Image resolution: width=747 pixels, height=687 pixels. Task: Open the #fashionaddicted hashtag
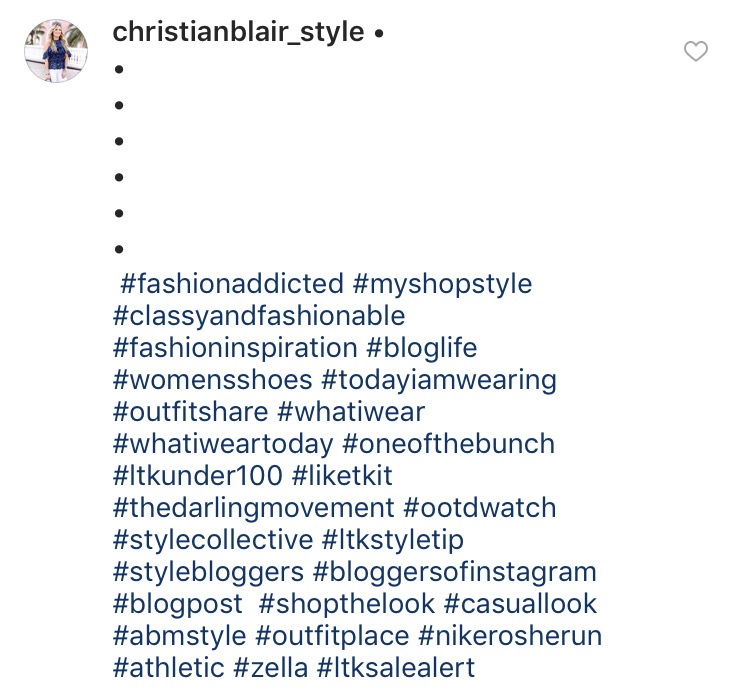coord(231,284)
